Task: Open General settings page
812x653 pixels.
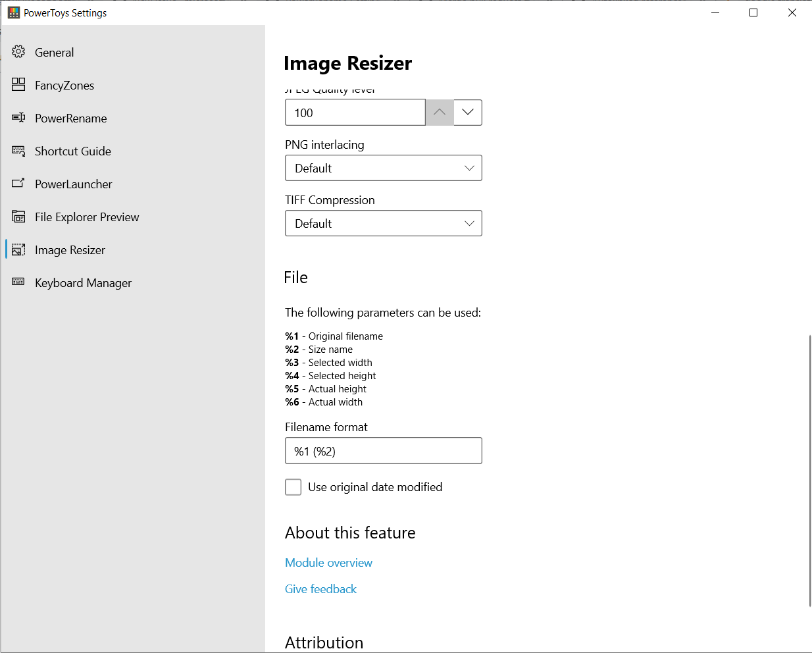Action: point(133,52)
